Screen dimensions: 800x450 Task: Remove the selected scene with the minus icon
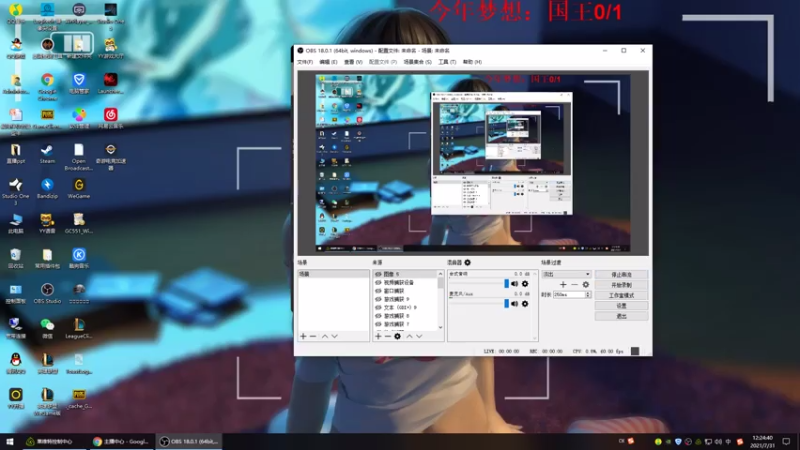point(313,336)
